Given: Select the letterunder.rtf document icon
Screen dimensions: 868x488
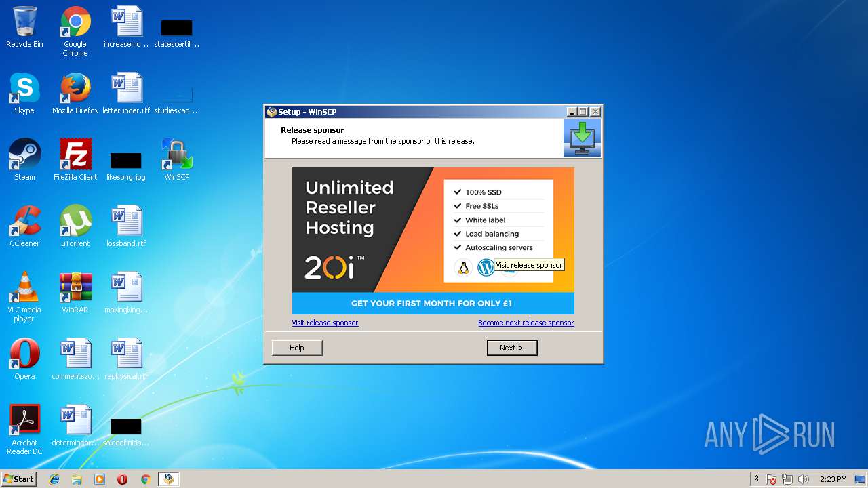Looking at the screenshot, I should tap(126, 94).
